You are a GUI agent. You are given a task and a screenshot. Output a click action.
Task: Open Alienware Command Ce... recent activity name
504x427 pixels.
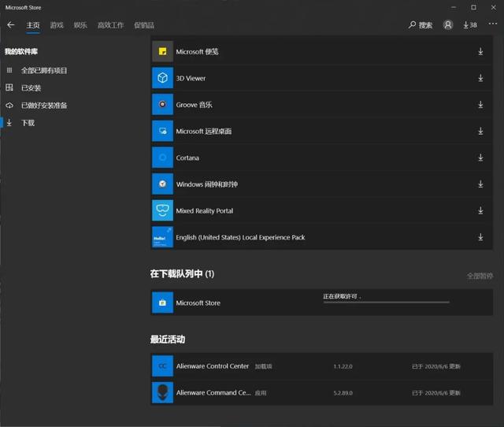213,392
